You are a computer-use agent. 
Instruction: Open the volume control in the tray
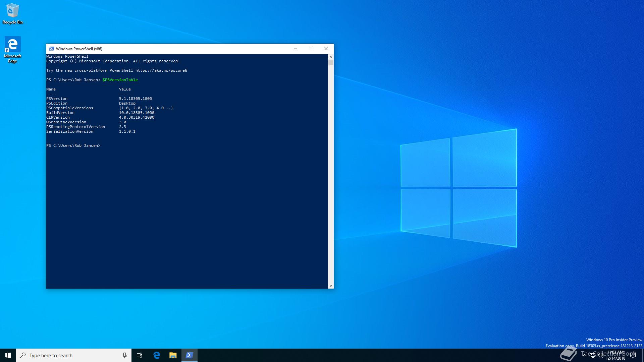[x=600, y=355]
